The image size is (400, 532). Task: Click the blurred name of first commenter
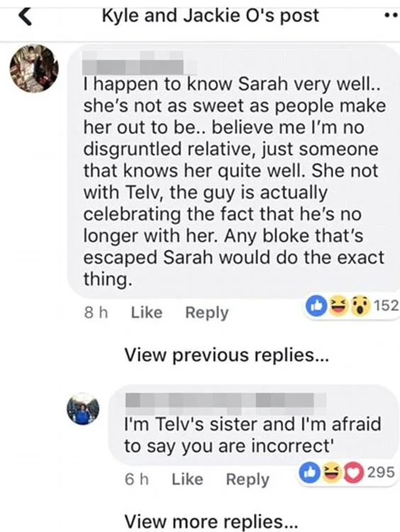pos(140,63)
